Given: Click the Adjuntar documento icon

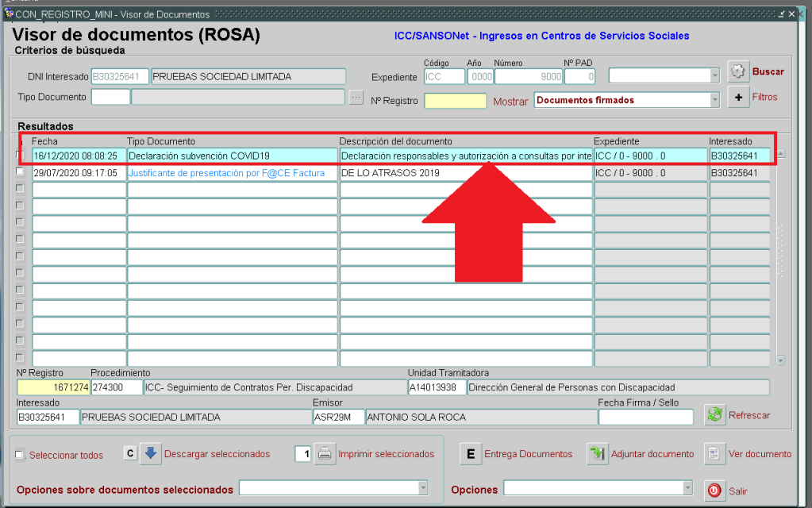Looking at the screenshot, I should [x=597, y=454].
